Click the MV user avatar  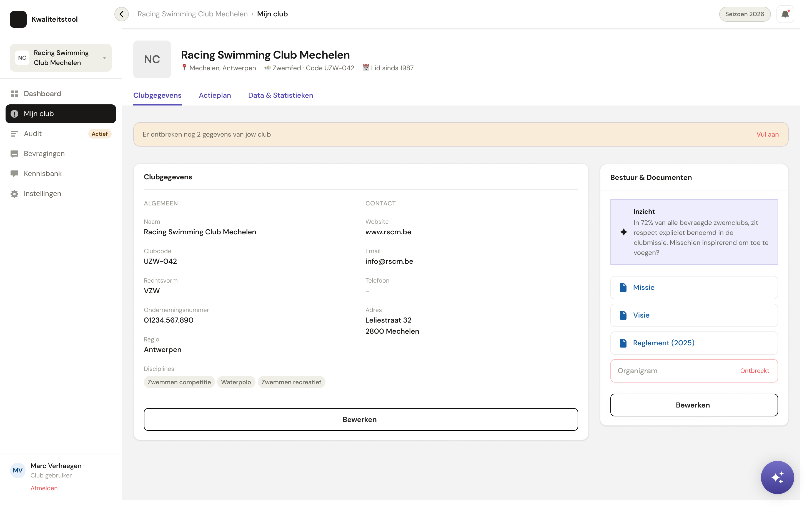(17, 470)
